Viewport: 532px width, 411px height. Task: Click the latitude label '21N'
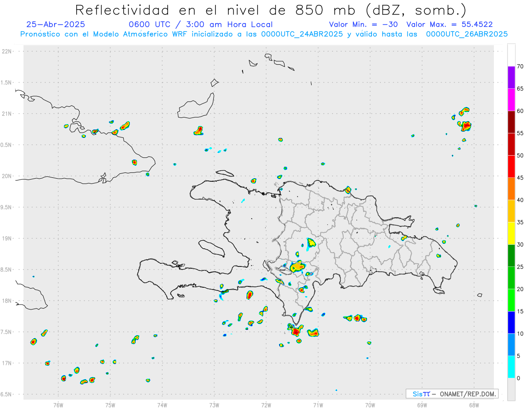coord(8,114)
